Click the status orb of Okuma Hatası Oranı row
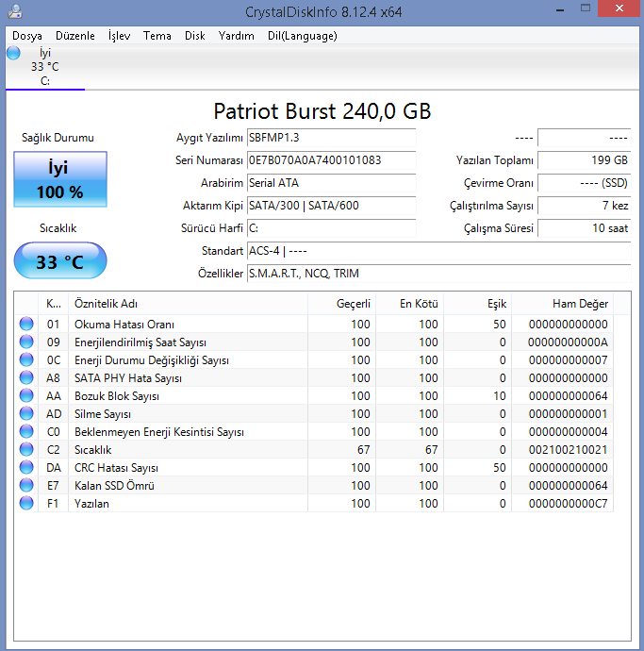Image resolution: width=644 pixels, height=651 pixels. (26, 324)
